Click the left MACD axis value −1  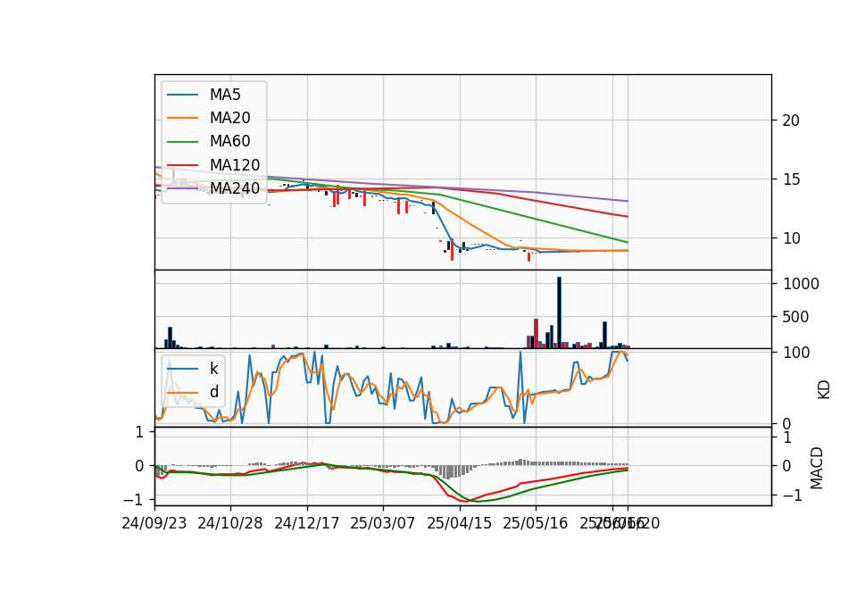tap(133, 500)
